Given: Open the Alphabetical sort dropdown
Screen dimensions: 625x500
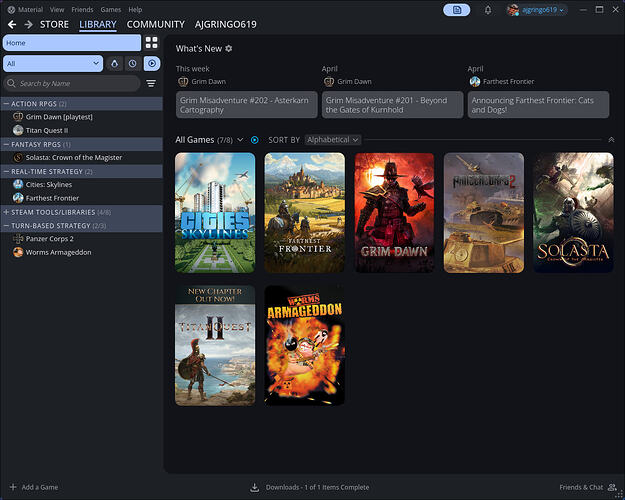Looking at the screenshot, I should (x=332, y=140).
